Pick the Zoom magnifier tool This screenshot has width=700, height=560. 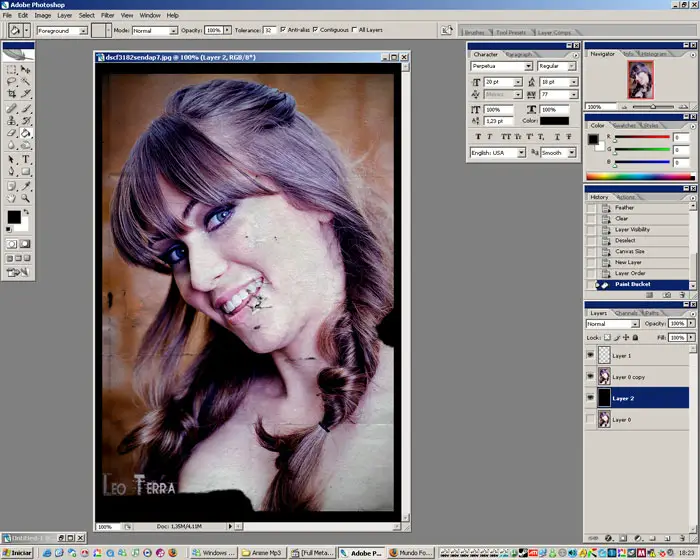tap(26, 198)
